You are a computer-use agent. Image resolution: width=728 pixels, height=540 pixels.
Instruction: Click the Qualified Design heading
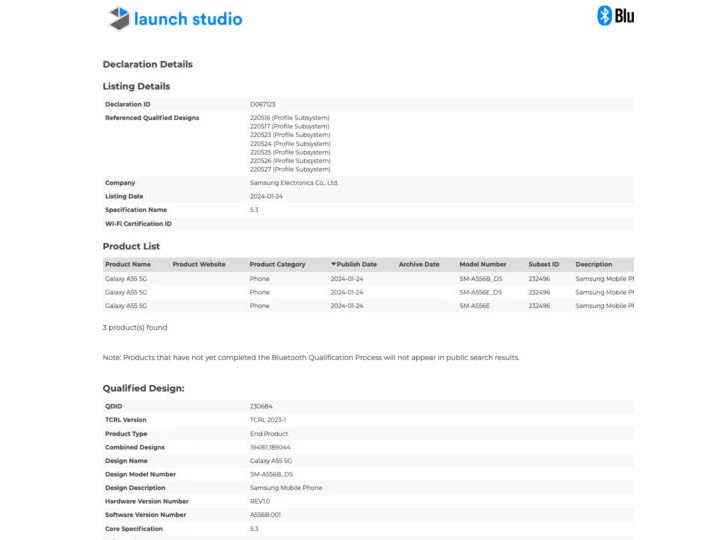point(143,388)
